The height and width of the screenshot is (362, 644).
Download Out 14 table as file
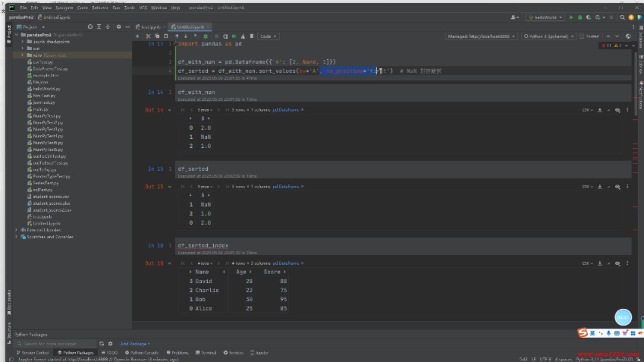(x=600, y=110)
